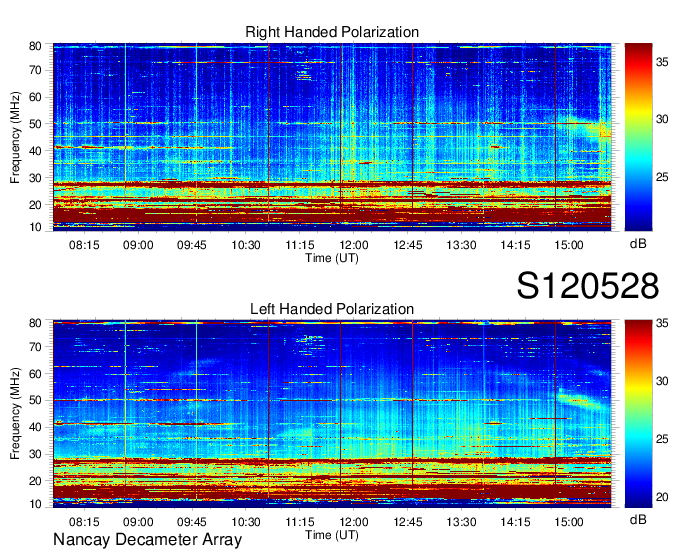Click the 'Right Handed Polarization' title

tap(332, 32)
